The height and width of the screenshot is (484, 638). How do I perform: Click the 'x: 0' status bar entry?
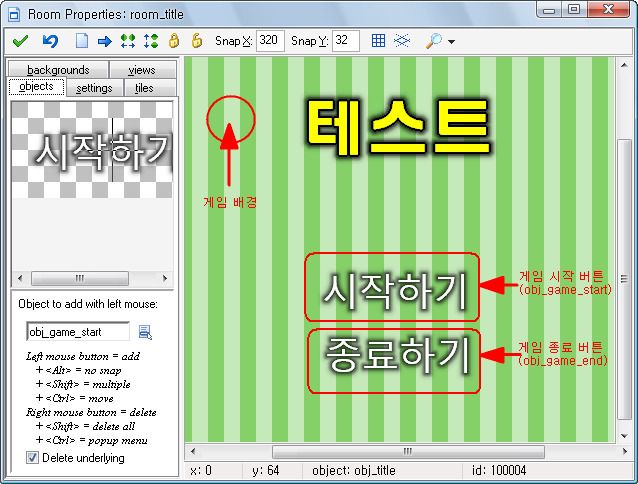(201, 471)
